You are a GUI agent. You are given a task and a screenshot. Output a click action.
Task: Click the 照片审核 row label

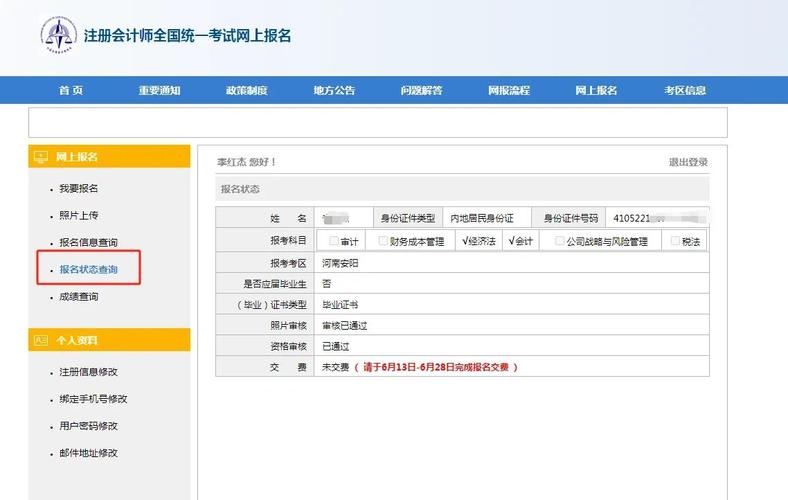coord(288,326)
